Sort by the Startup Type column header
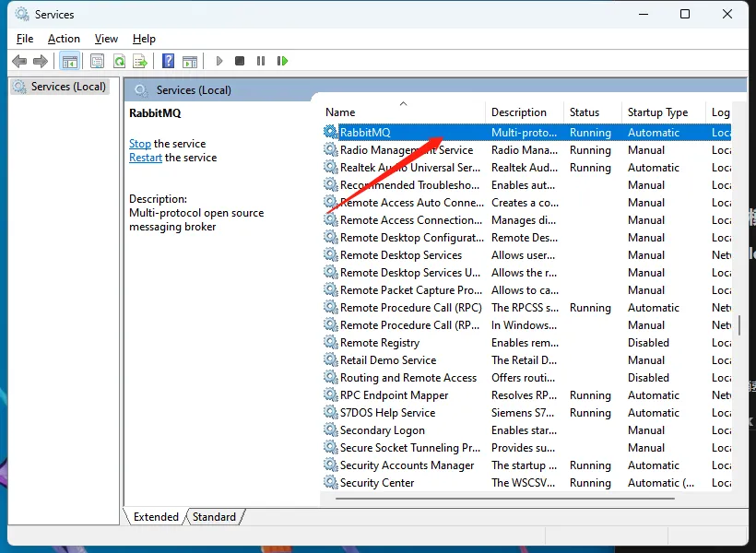 (x=664, y=112)
